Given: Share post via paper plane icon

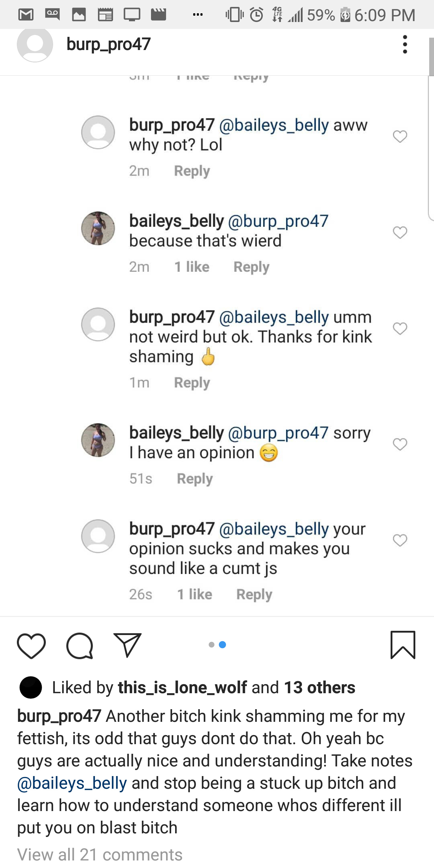Looking at the screenshot, I should 127,645.
